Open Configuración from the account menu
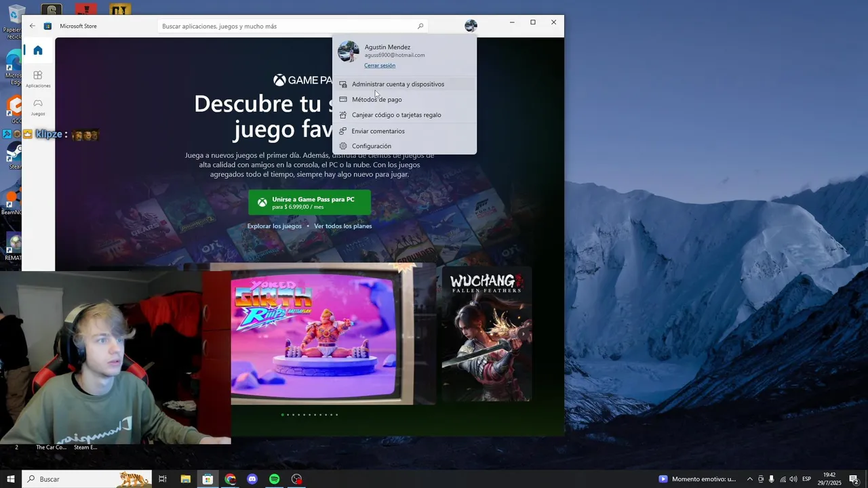Viewport: 868px width, 488px height. 404,146
